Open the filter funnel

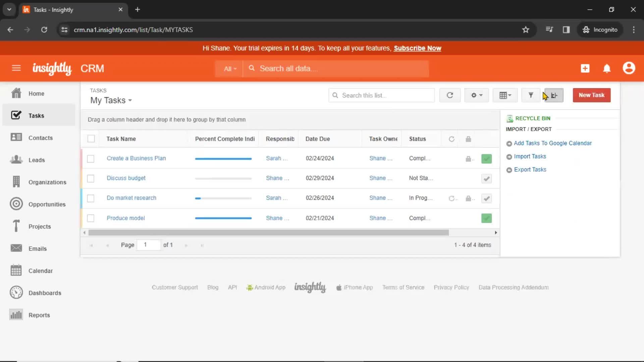[x=531, y=95]
